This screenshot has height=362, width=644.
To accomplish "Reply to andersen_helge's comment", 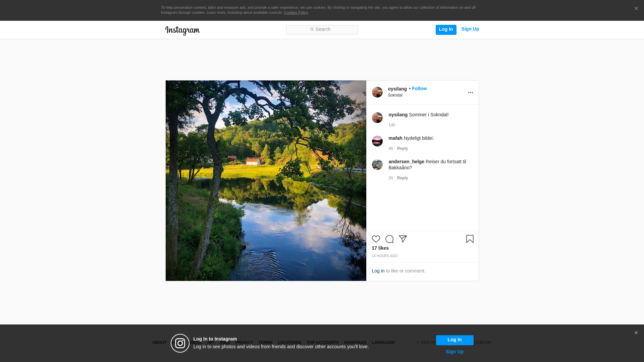I will pos(402,178).
